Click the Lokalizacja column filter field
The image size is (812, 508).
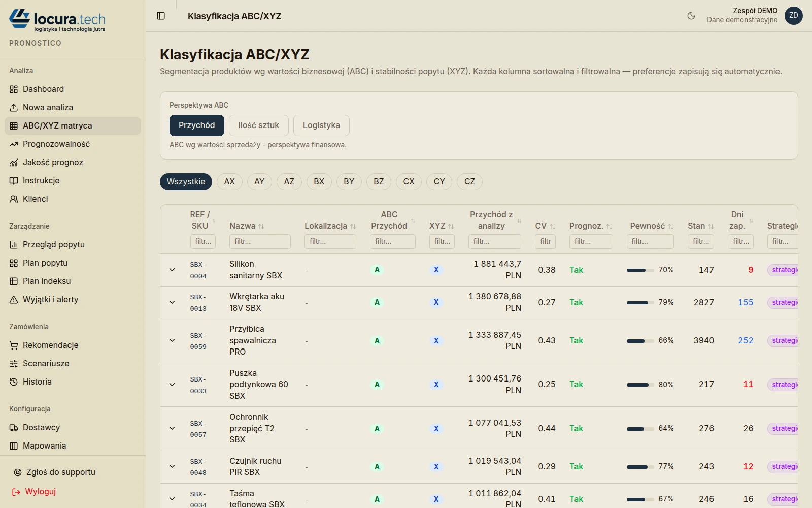coord(330,241)
